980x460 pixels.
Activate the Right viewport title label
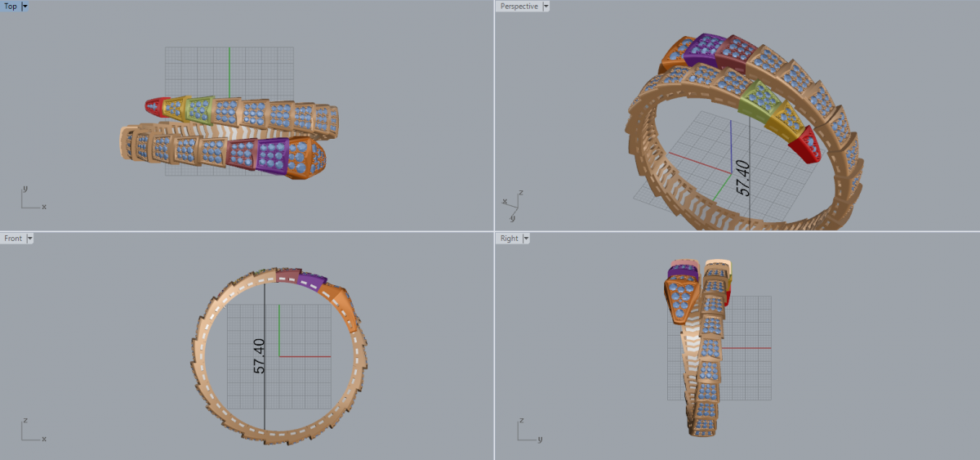tap(509, 239)
